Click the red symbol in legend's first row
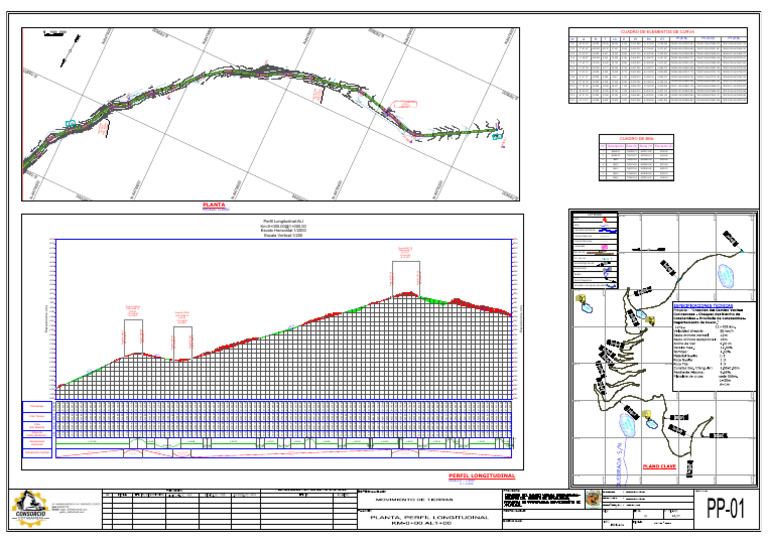768x542 pixels. pos(606,221)
